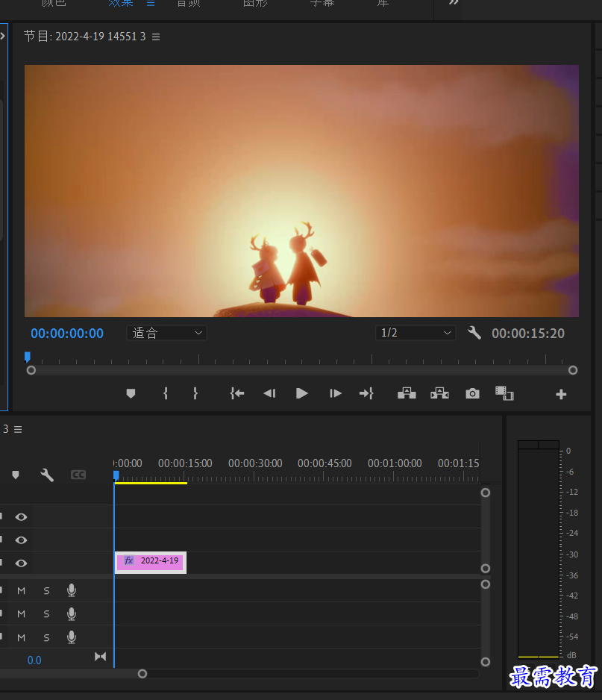Viewport: 602px width, 700px height.
Task: Click timeline ruler at 00:01:00:00
Action: pyautogui.click(x=395, y=464)
